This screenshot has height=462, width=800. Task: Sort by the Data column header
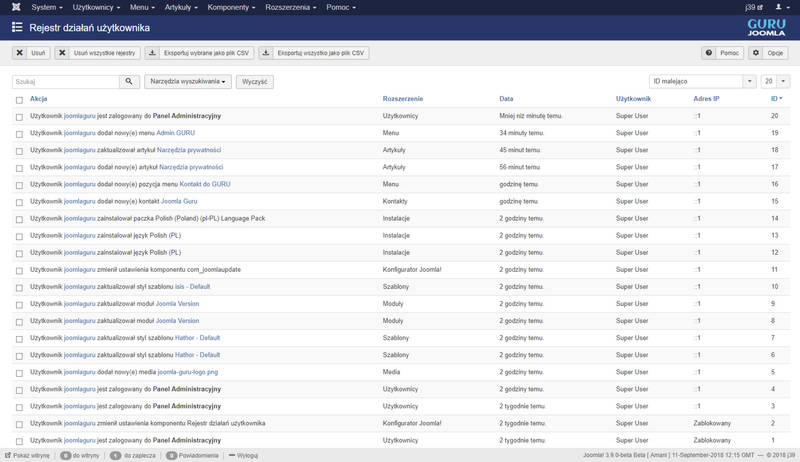[x=506, y=99]
